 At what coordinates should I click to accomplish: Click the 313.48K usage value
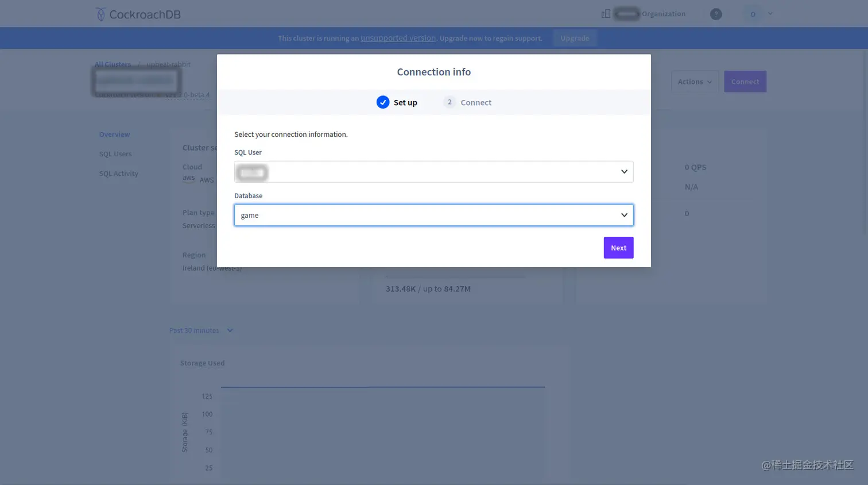pos(400,289)
